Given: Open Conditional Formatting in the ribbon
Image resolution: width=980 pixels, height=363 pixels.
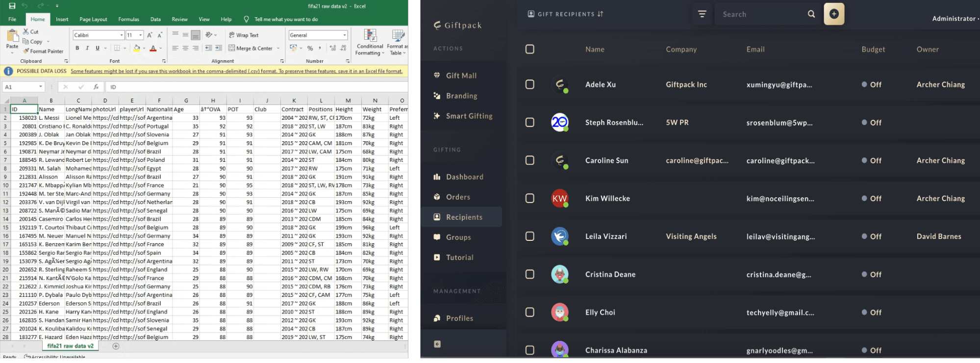Looking at the screenshot, I should click(x=370, y=42).
